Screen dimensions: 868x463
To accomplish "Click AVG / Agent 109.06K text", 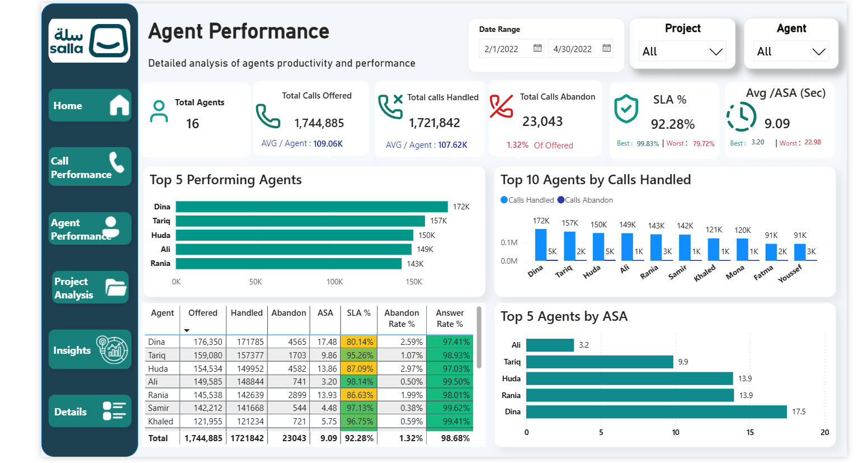I will pos(302,143).
